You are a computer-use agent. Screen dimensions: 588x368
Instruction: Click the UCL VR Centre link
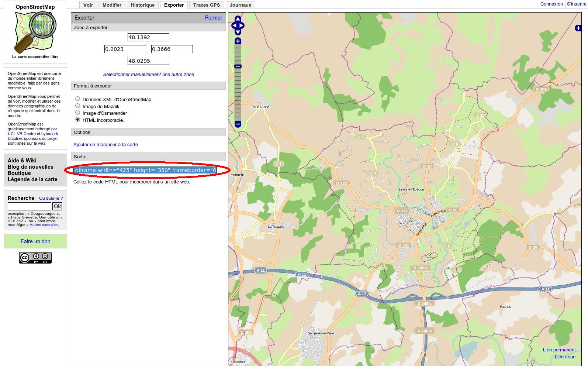22,134
